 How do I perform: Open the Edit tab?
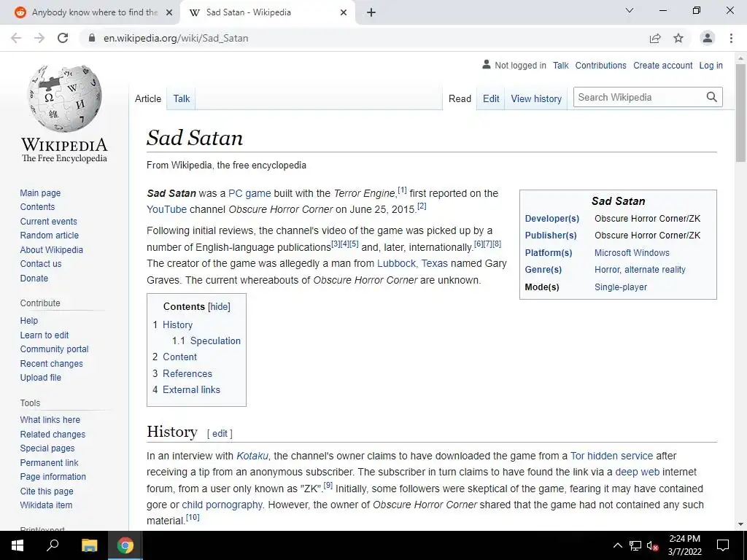[491, 98]
